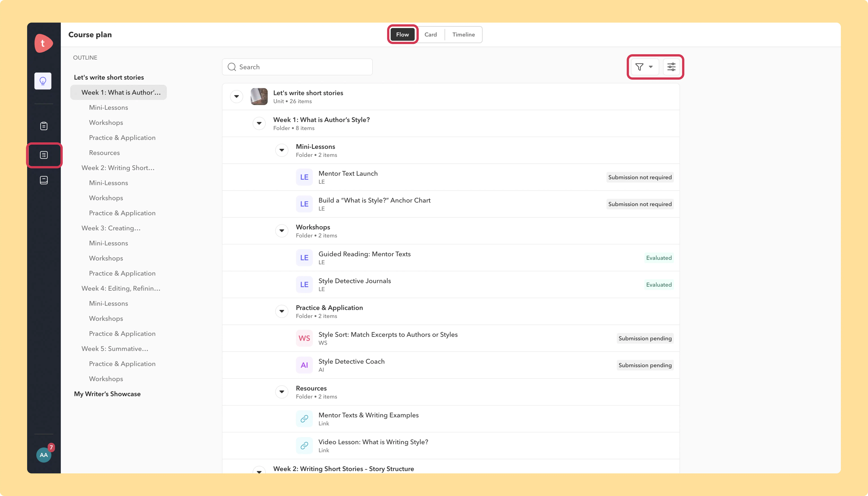Collapse the Week 1: What is Author's Style? folder

259,123
